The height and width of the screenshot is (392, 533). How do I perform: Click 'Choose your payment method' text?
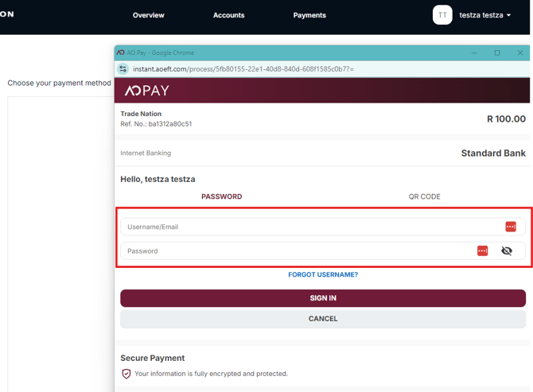59,83
